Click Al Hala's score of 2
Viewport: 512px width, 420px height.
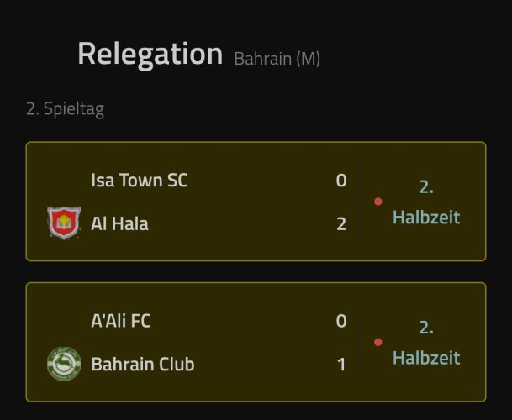click(x=341, y=224)
